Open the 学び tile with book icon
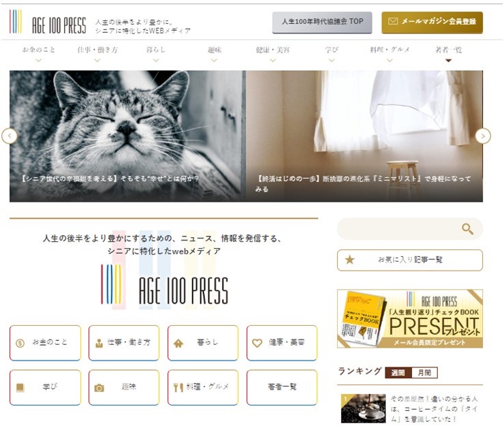The image size is (504, 428). pyautogui.click(x=46, y=387)
